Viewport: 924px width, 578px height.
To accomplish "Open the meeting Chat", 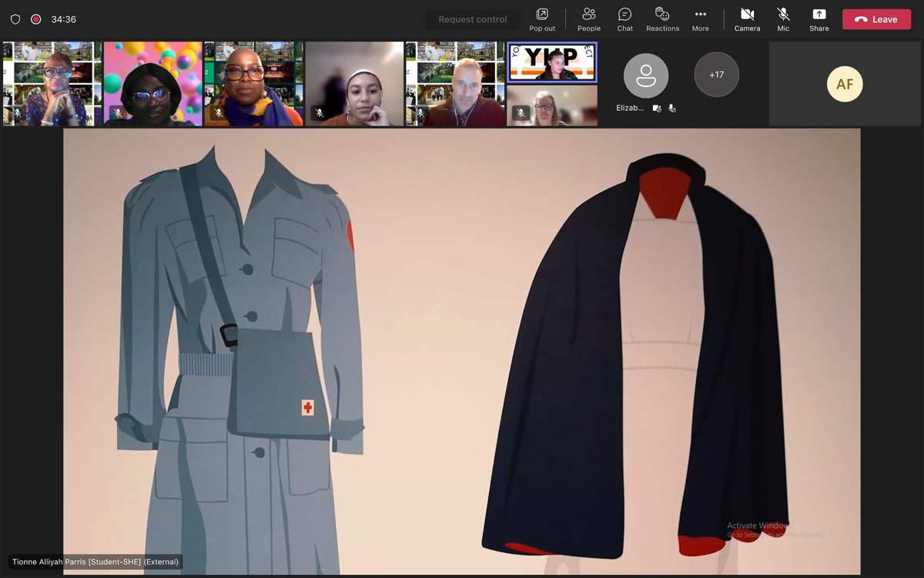I will point(625,19).
